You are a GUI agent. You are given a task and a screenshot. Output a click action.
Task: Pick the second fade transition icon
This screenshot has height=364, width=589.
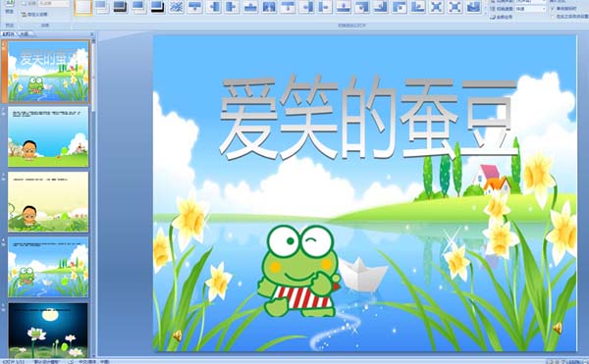121,7
